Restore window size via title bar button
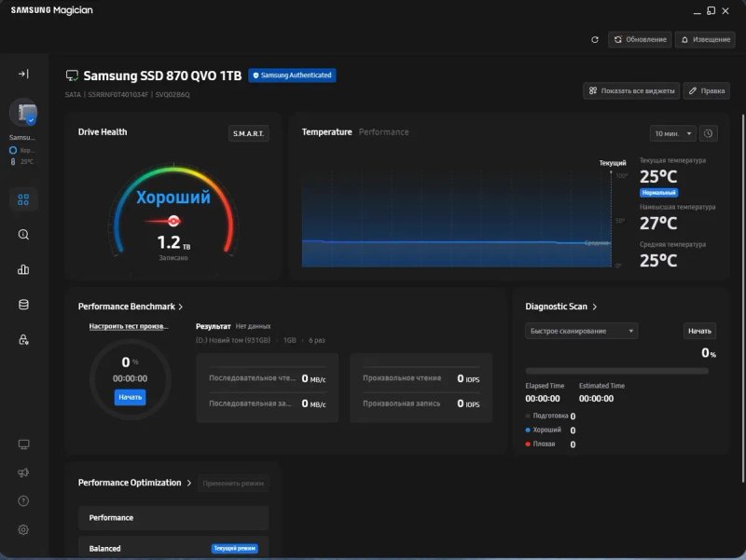The width and height of the screenshot is (746, 560). [711, 10]
